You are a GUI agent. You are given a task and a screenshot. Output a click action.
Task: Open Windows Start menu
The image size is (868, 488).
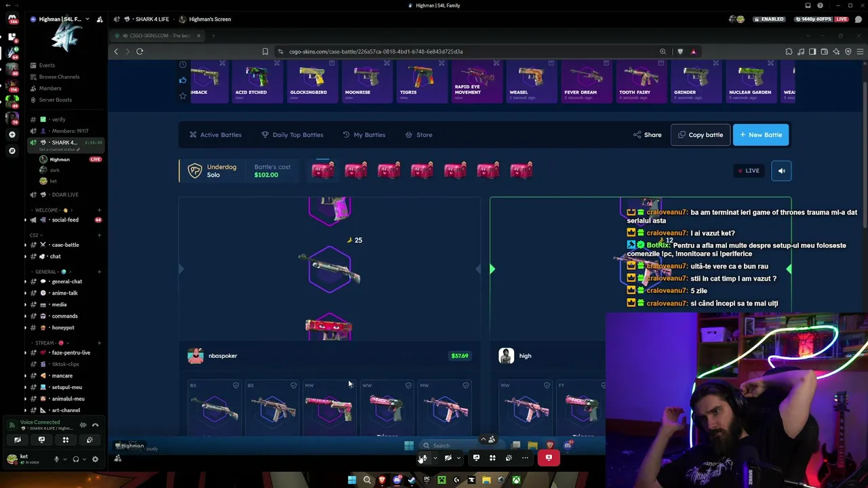(352, 481)
